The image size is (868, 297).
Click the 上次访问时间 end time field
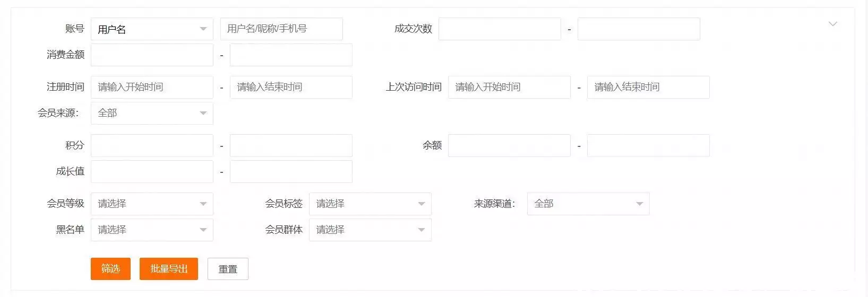(x=648, y=87)
